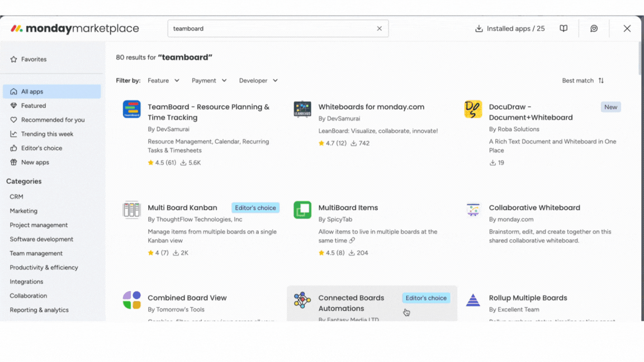Click the TeamBoard 5.6K downloads icon
The image size is (644, 362).
tap(183, 163)
